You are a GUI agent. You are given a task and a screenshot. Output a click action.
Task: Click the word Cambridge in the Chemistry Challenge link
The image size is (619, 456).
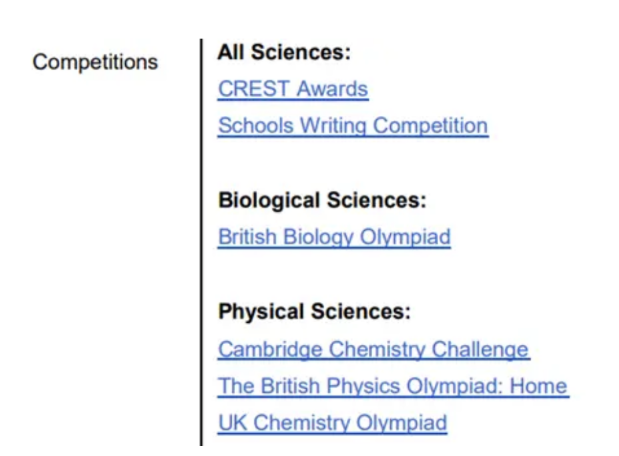270,349
